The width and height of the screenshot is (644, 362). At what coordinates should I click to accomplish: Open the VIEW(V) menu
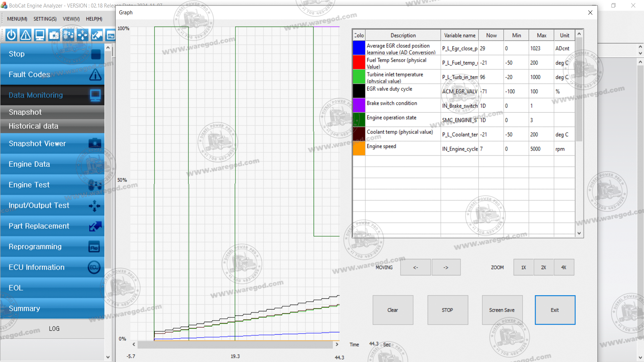coord(71,19)
